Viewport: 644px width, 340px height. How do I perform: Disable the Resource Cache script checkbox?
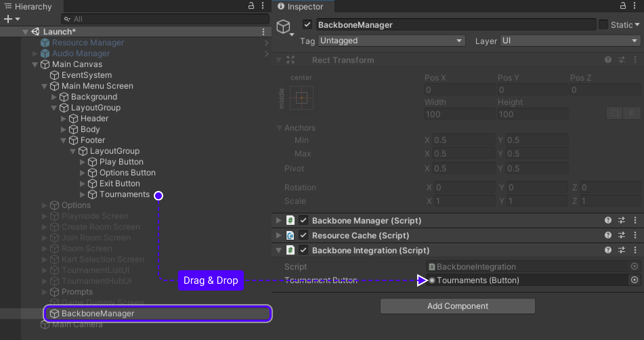click(303, 235)
